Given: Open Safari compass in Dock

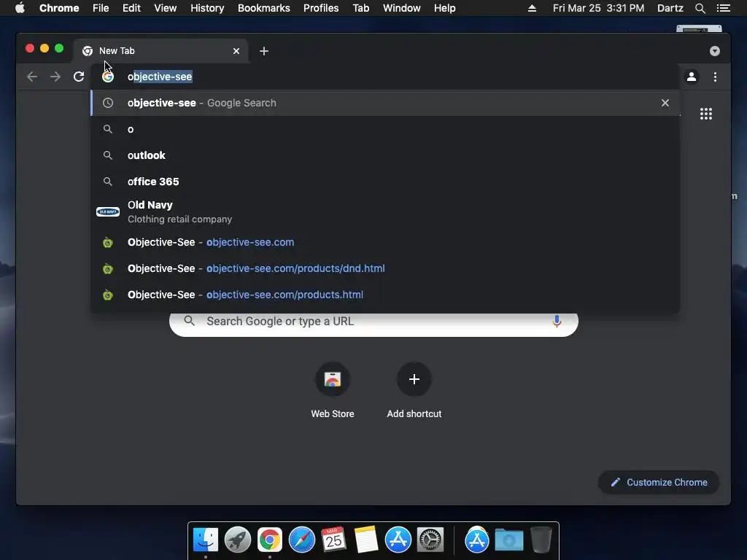Looking at the screenshot, I should click(301, 540).
